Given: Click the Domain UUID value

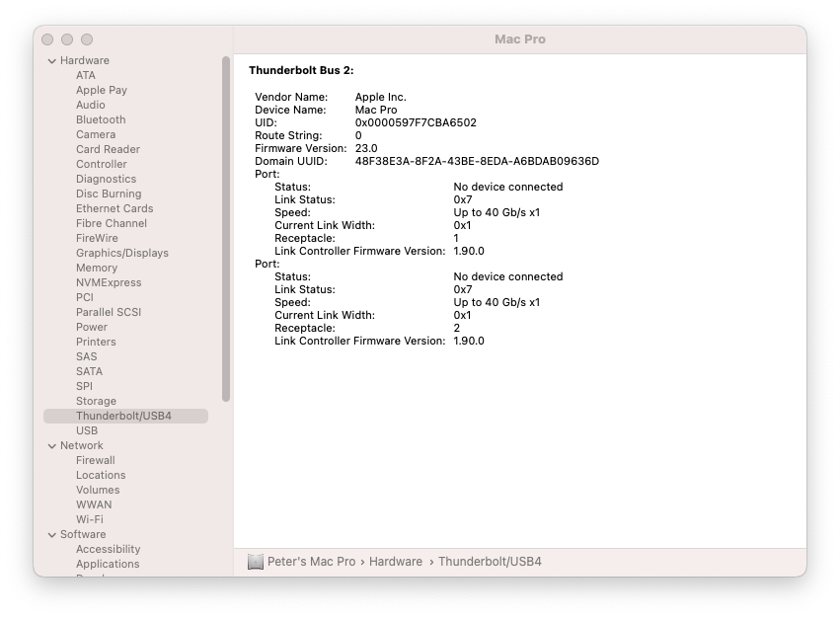Looking at the screenshot, I should pyautogui.click(x=477, y=161).
